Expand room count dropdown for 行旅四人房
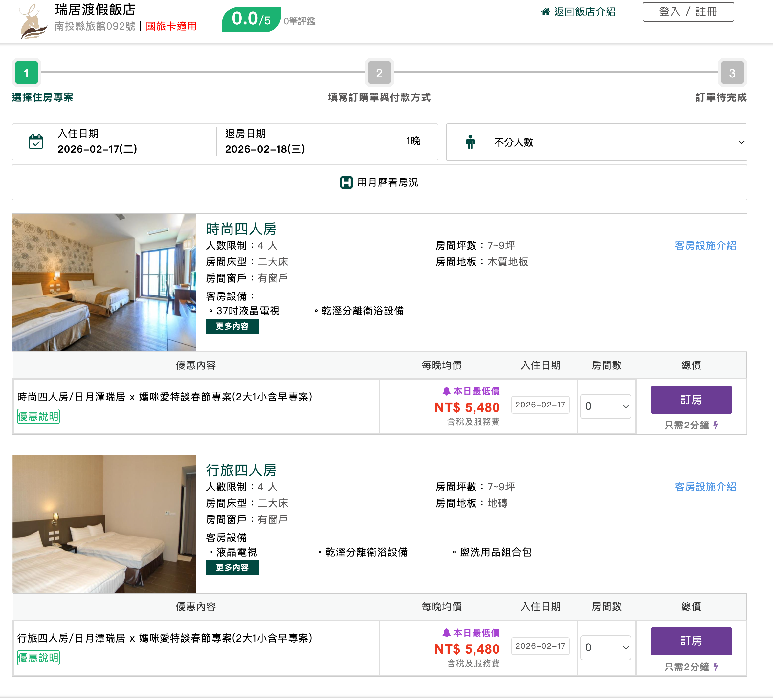Viewport: 773px width, 700px height. (606, 647)
